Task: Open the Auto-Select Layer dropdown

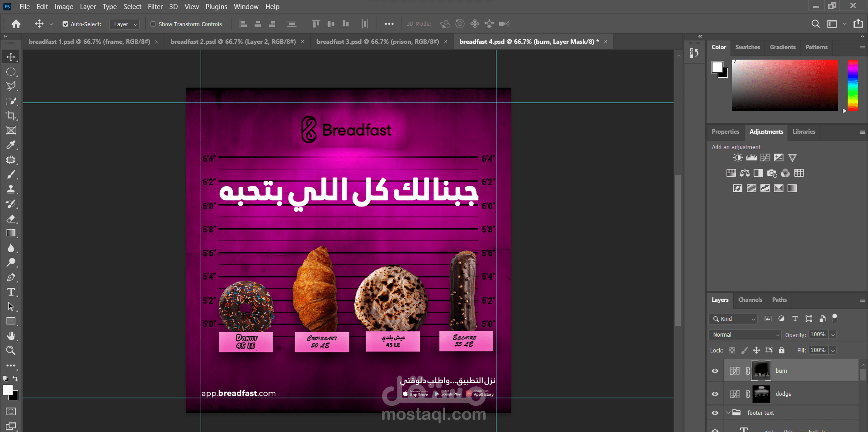Action: pos(124,24)
